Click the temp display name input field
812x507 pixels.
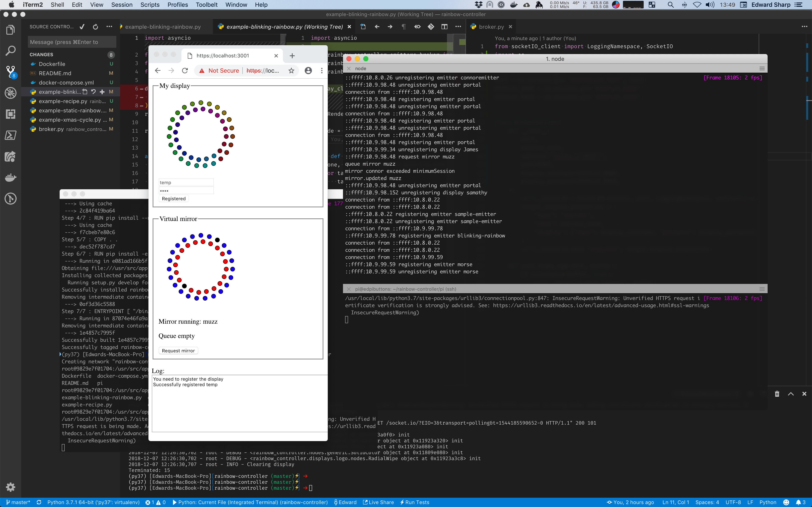coord(186,183)
